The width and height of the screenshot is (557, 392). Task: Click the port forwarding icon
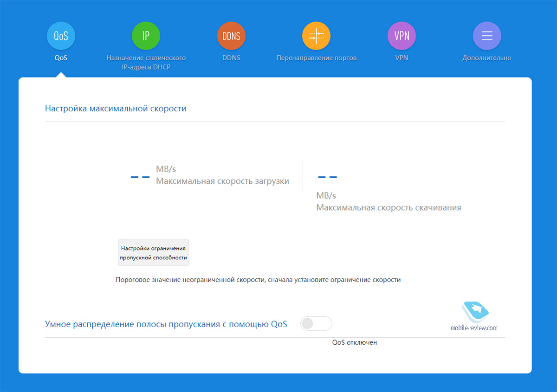click(316, 36)
